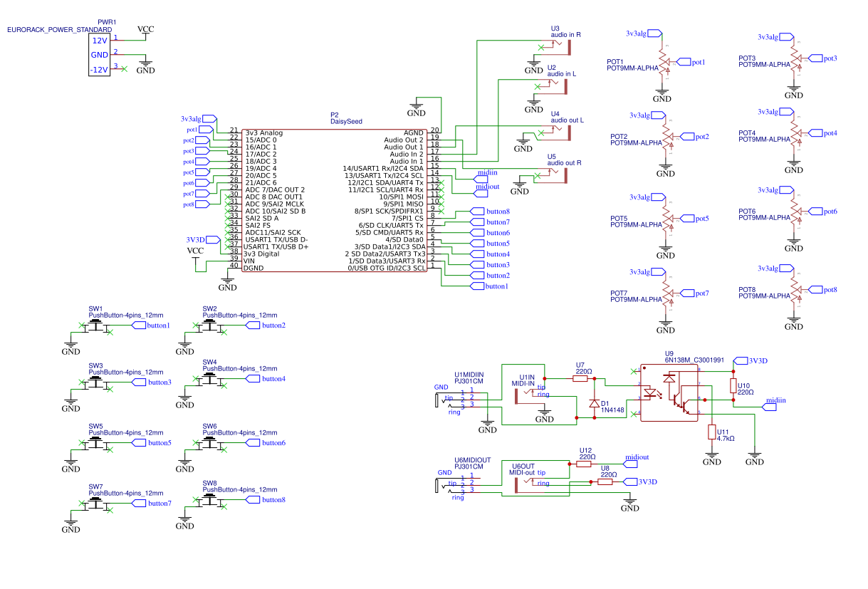Select the 7/SPI1 CS pin label

407,218
